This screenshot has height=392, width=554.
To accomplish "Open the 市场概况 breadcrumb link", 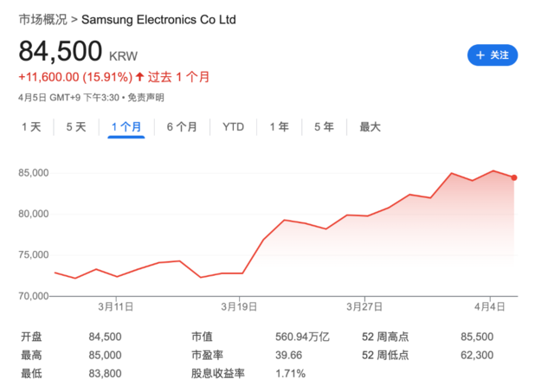I will [42, 19].
